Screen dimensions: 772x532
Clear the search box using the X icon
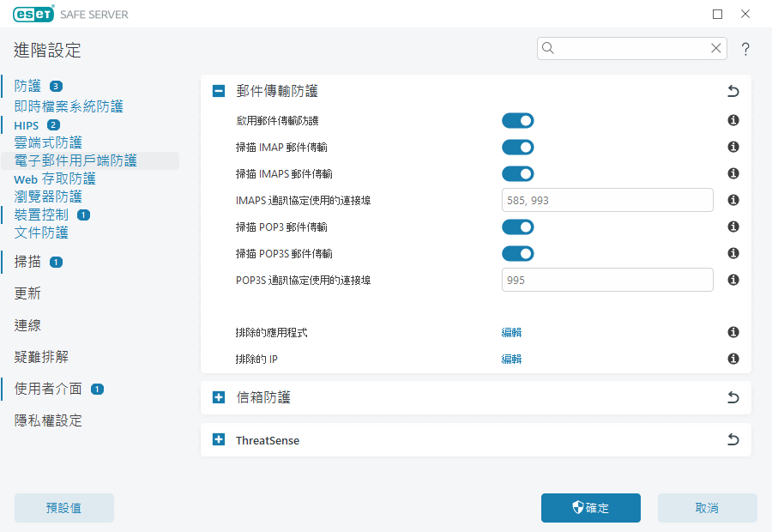tap(716, 48)
